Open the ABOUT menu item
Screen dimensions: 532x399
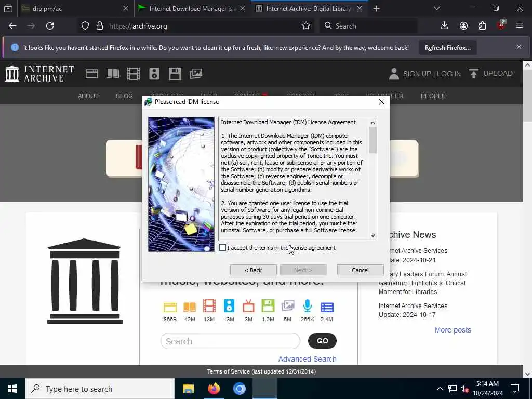click(x=88, y=96)
